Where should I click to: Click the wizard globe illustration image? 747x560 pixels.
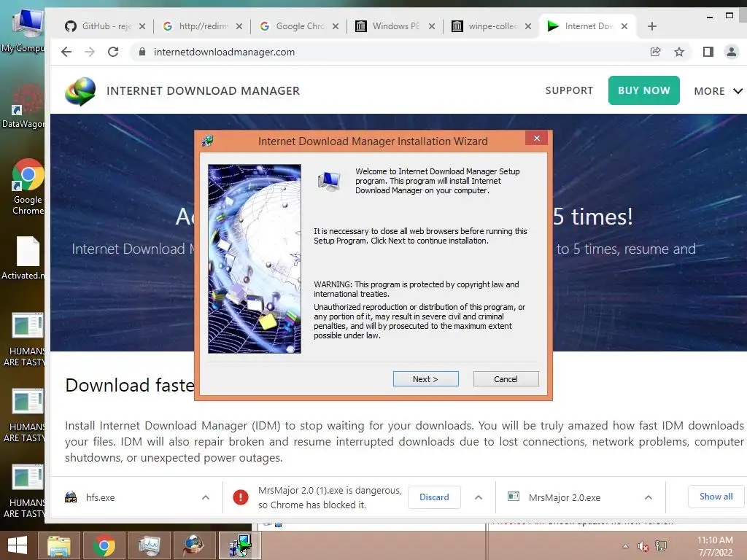pyautogui.click(x=255, y=259)
